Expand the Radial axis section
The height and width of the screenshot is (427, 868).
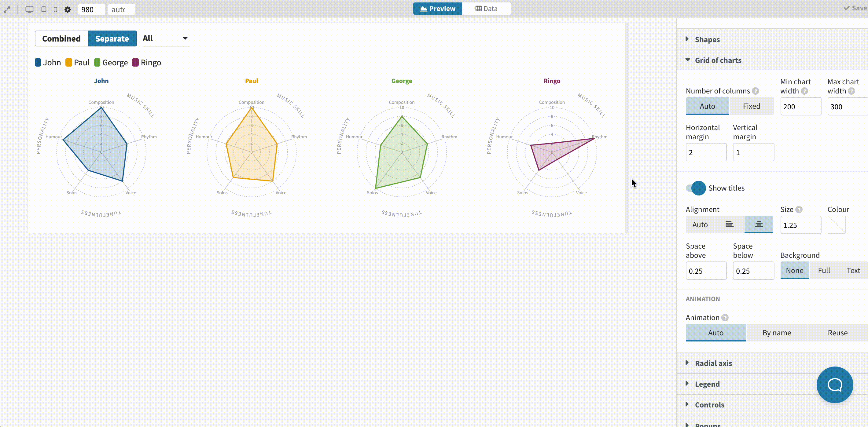pos(713,363)
